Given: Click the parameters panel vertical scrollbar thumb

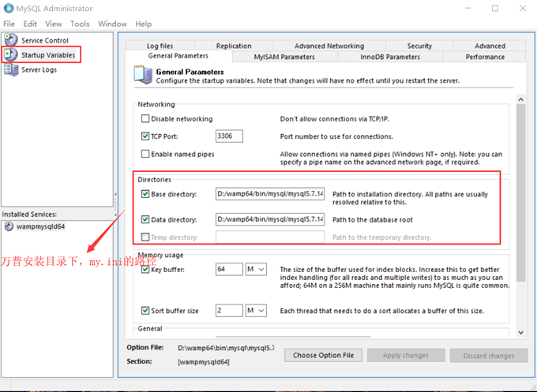Looking at the screenshot, I should (521, 192).
